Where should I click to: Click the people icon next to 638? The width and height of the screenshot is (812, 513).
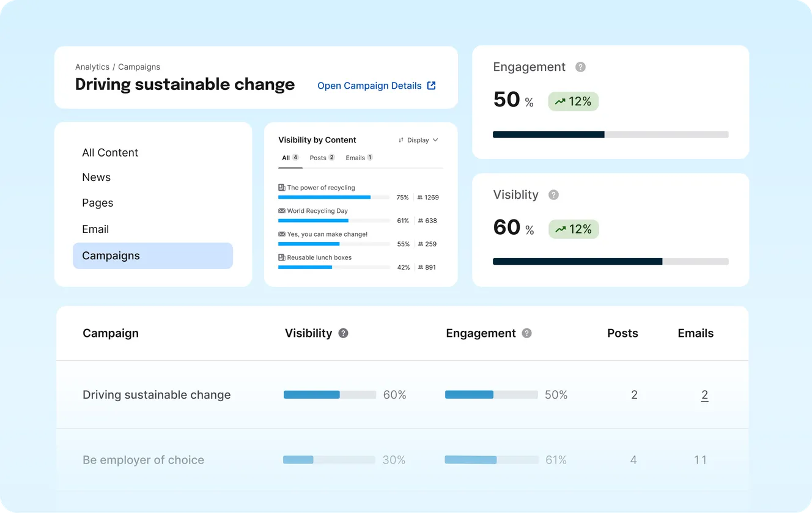click(420, 221)
